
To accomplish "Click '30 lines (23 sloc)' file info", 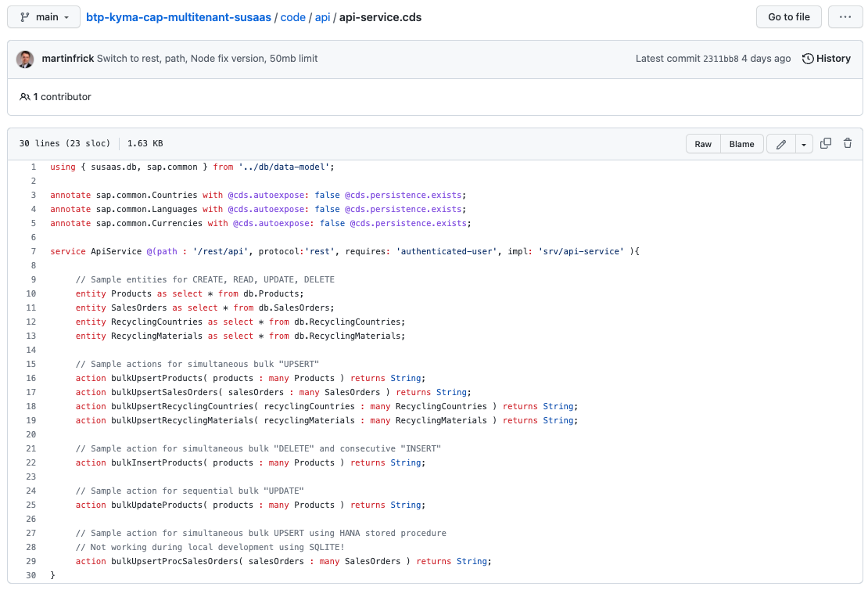I will click(x=64, y=143).
